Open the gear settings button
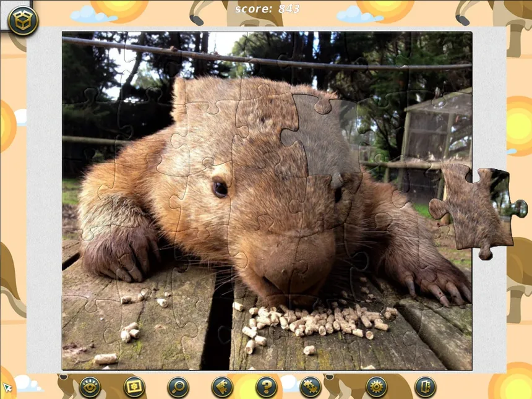This screenshot has width=532, height=399. click(377, 387)
